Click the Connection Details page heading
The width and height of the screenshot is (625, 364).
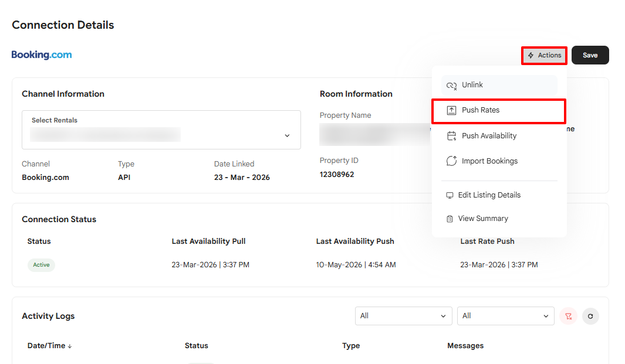63,25
